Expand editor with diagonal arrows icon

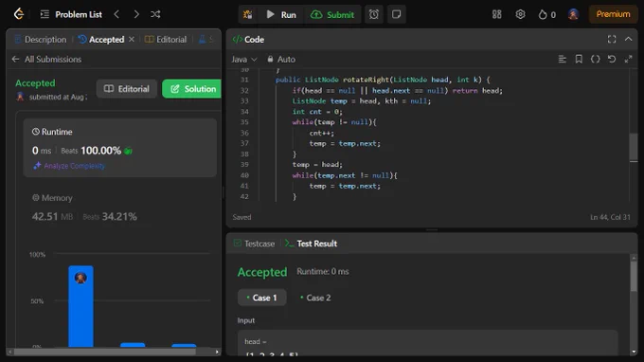pyautogui.click(x=628, y=59)
